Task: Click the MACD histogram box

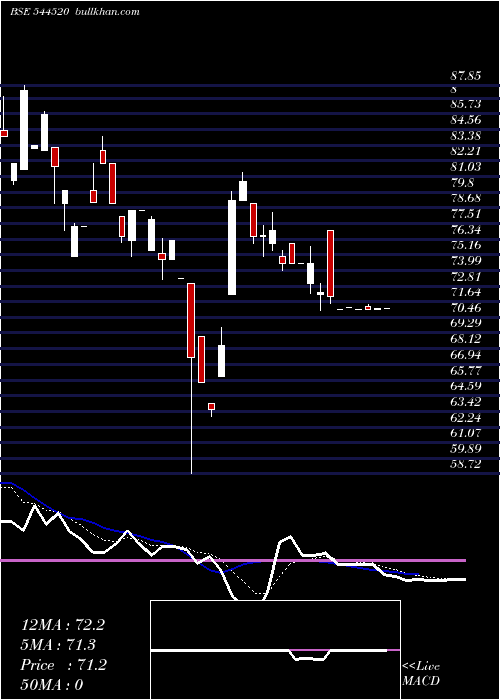Action: [x=275, y=650]
